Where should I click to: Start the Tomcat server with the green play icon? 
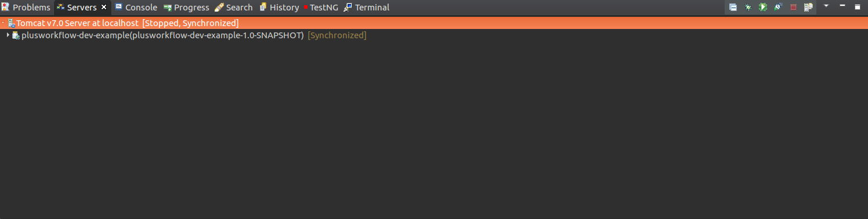coord(763,7)
